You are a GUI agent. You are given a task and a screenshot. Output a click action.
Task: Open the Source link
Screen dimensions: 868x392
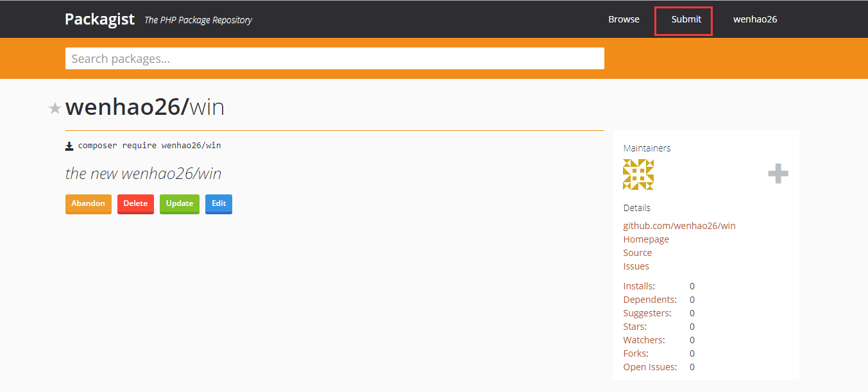[x=637, y=253]
